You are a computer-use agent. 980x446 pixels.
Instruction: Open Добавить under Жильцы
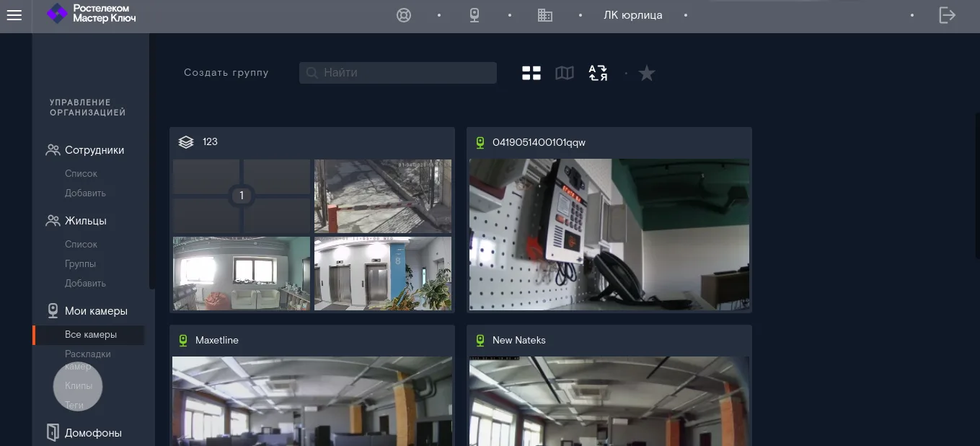[x=85, y=283]
